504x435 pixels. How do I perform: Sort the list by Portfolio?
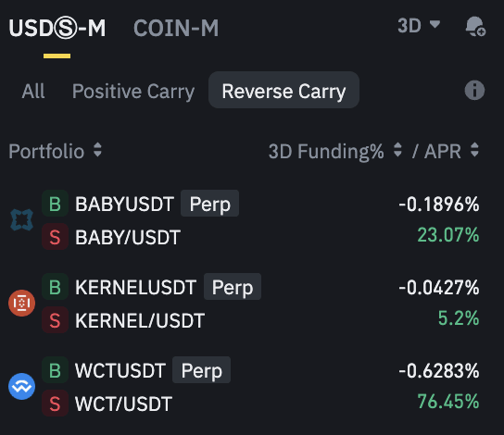[x=55, y=151]
